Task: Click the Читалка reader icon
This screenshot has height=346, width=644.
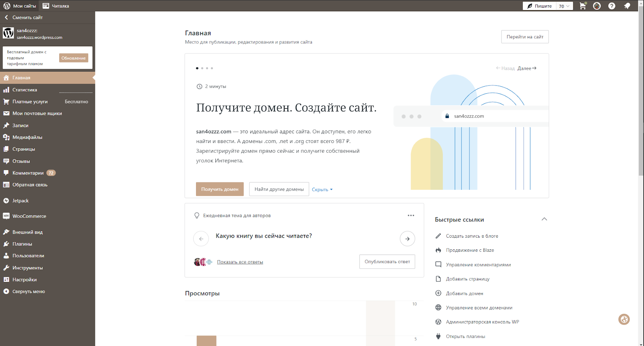Action: [46, 6]
